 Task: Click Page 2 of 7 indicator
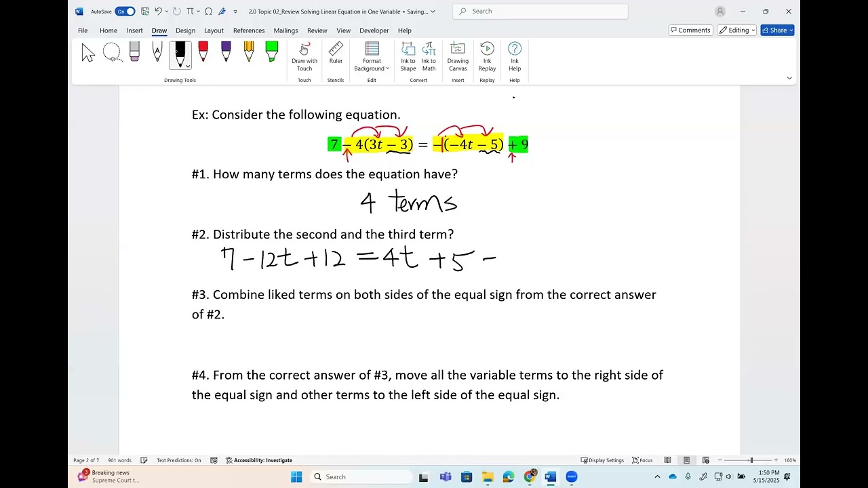click(86, 460)
